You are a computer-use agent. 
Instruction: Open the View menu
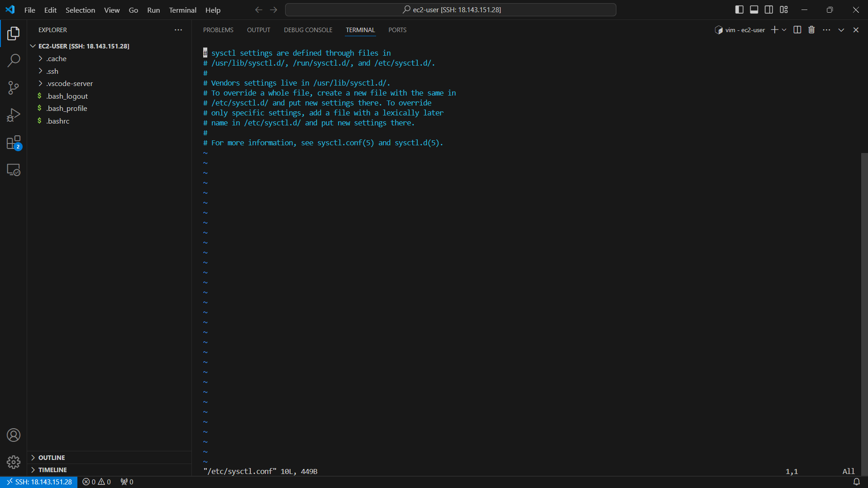(x=112, y=10)
